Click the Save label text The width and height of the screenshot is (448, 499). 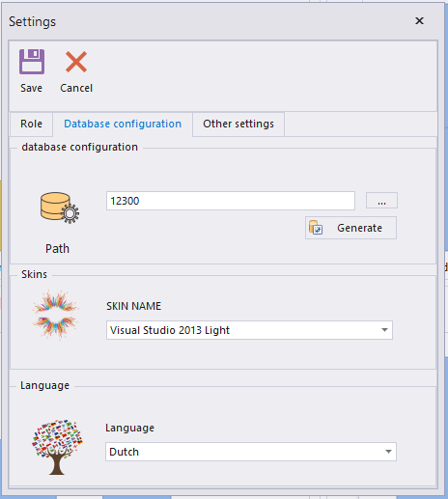(x=31, y=88)
